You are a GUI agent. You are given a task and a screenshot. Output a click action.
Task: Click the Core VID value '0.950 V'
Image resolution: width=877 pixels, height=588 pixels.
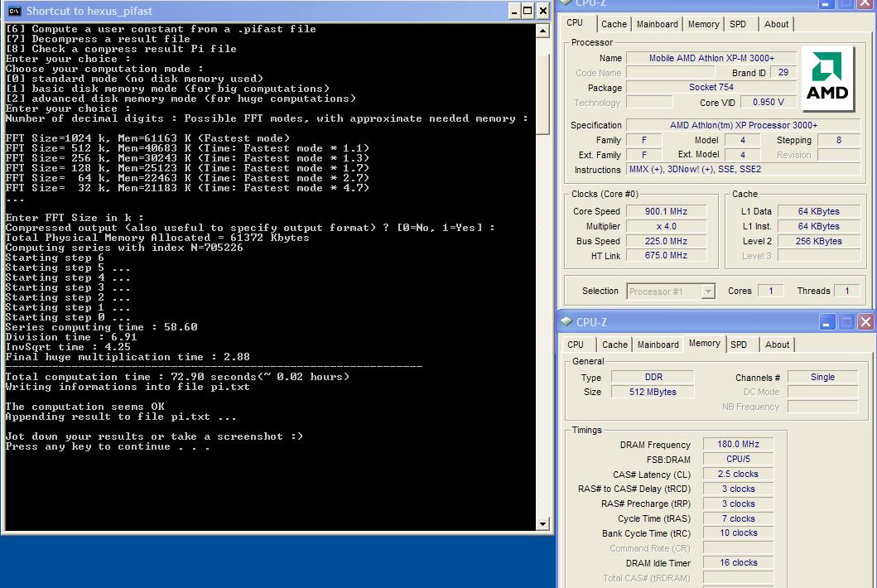(x=768, y=103)
